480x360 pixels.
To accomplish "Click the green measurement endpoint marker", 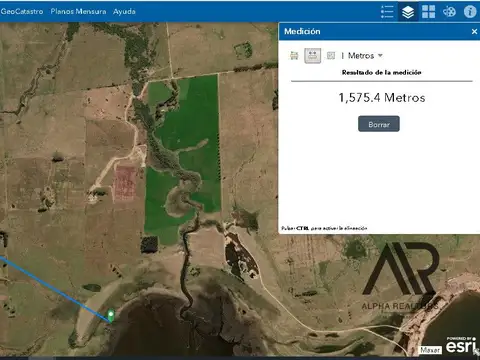I will (111, 315).
